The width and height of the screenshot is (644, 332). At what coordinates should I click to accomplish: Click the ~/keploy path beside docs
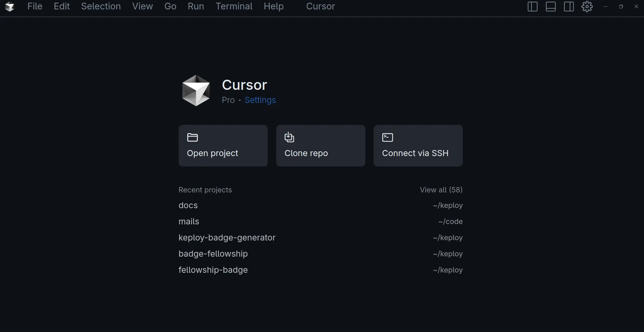(x=448, y=206)
